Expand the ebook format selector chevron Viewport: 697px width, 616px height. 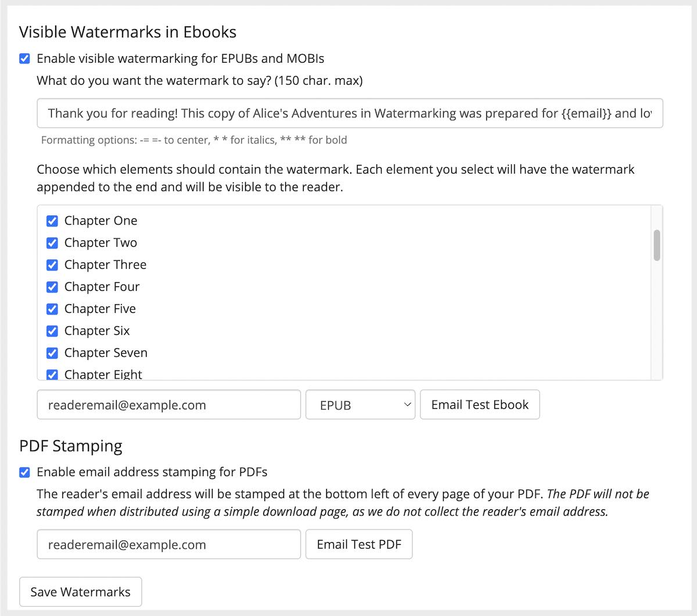[407, 405]
